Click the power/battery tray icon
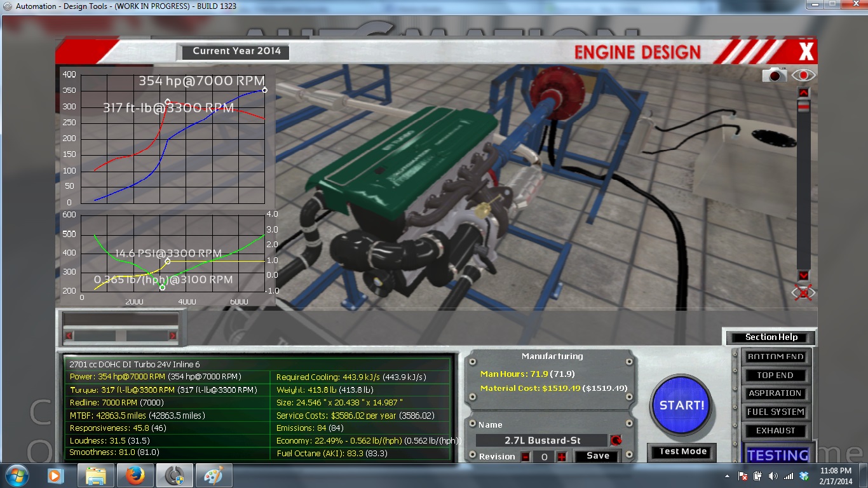868x488 pixels. [757, 476]
